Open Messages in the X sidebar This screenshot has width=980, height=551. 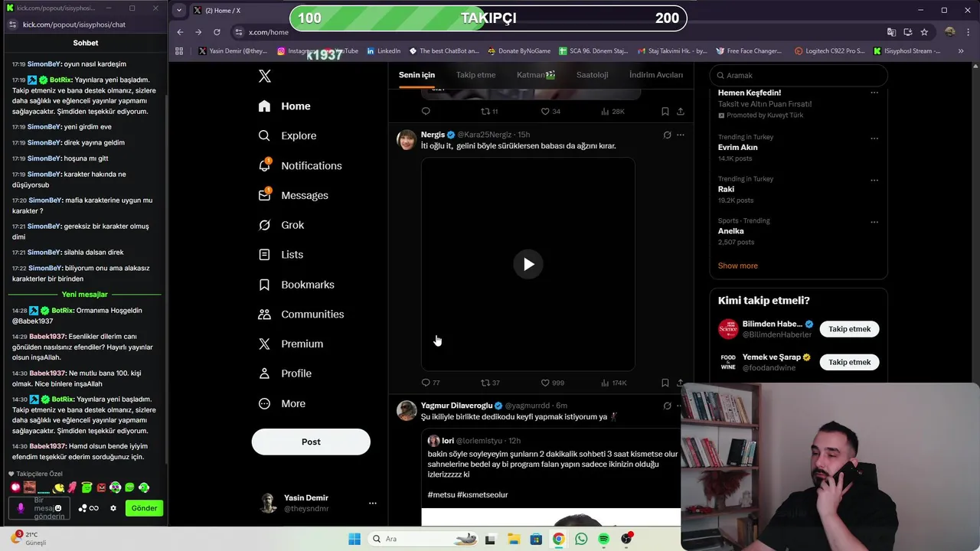point(294,195)
